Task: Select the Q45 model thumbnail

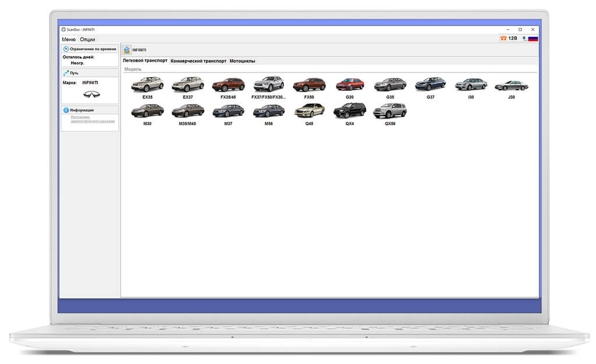Action: tap(310, 114)
